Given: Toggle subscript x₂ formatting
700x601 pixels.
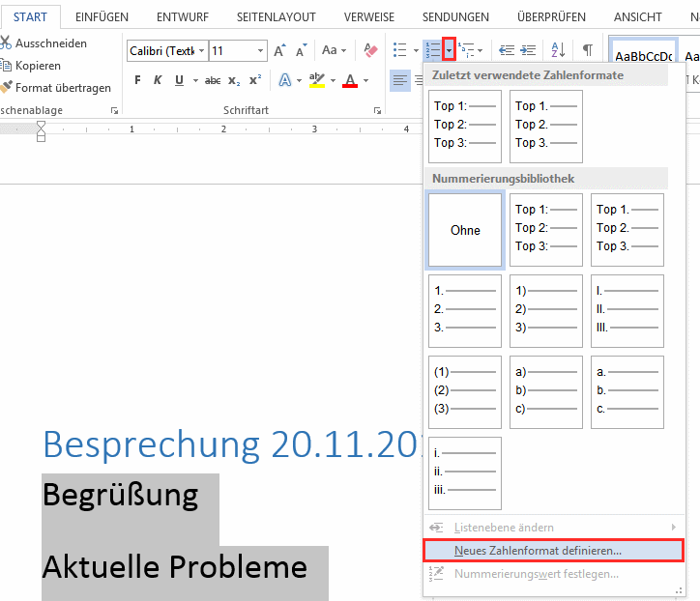Looking at the screenshot, I should (234, 81).
